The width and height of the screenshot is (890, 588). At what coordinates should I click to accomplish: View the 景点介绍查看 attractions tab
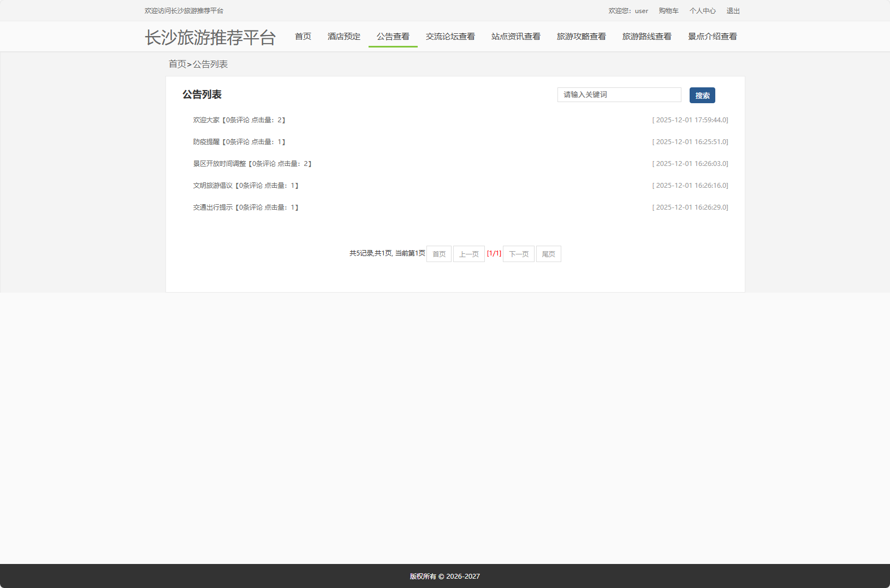click(x=713, y=36)
